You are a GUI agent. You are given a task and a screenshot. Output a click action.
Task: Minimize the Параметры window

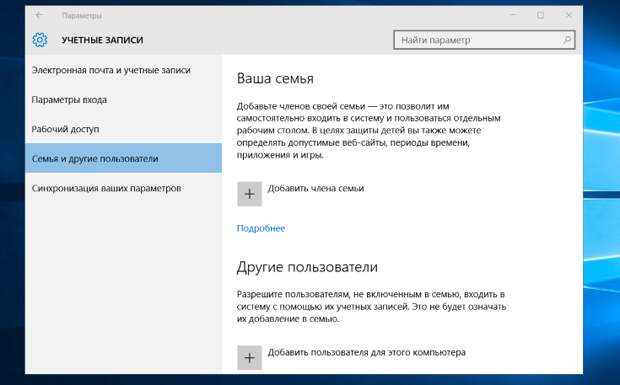[x=513, y=15]
